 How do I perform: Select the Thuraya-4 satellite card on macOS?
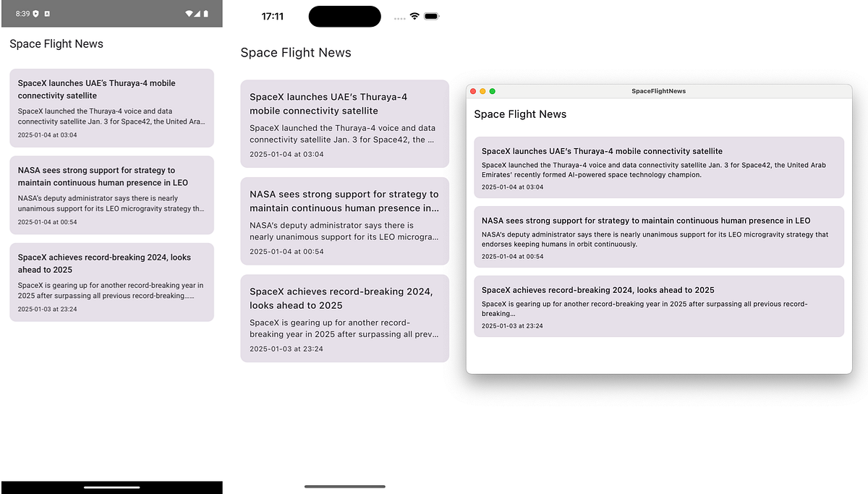click(x=658, y=168)
